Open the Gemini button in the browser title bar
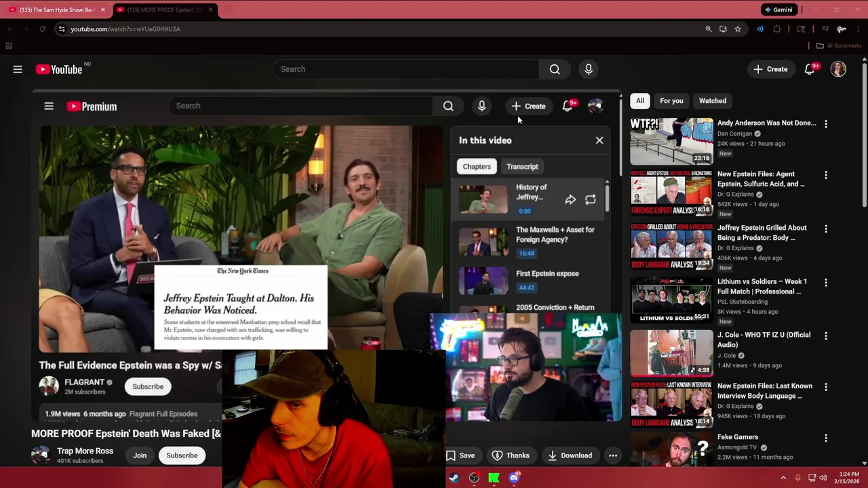 (778, 9)
